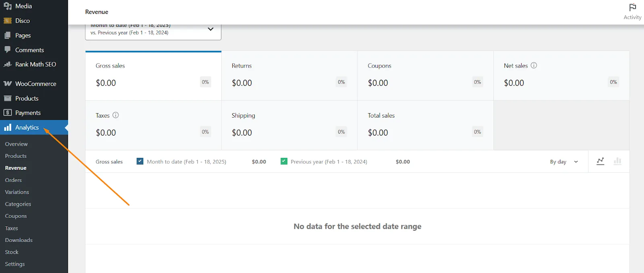Select Revenue submenu item
644x273 pixels.
tap(16, 168)
